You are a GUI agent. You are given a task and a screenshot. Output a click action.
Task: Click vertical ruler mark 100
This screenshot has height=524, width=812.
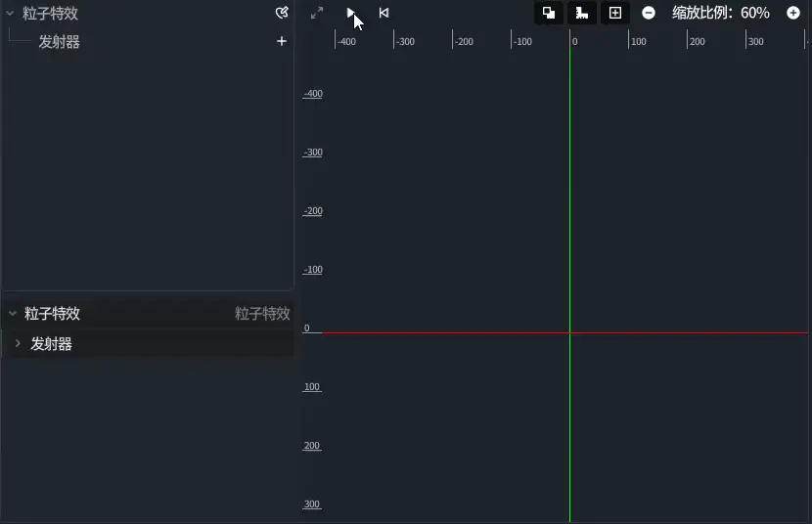tap(312, 386)
